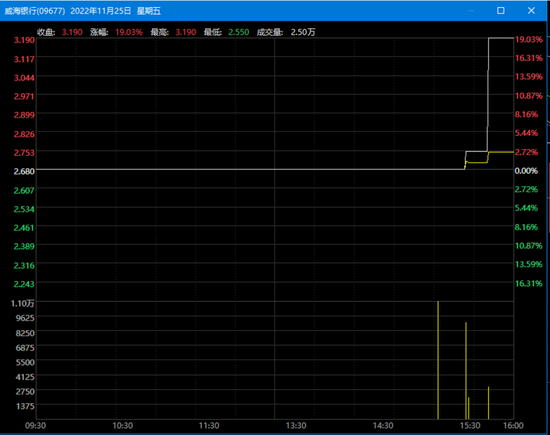Click the 2.680 previous-close price label
This screenshot has height=435, width=550.
point(24,171)
